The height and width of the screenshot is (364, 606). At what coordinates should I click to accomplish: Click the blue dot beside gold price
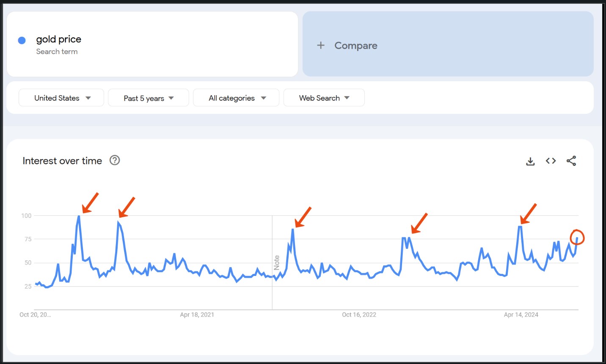pos(22,40)
